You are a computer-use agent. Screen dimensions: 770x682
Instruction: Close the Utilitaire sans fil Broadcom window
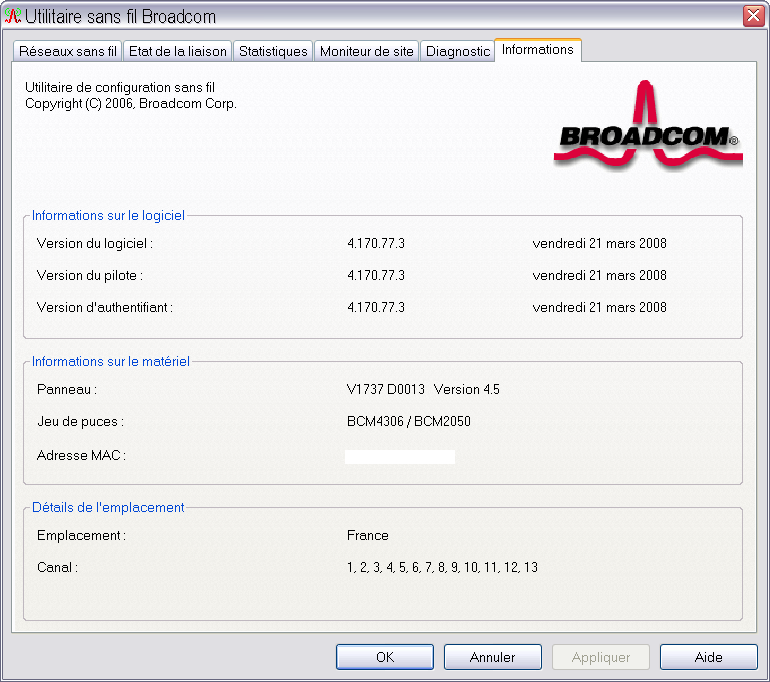pos(752,16)
